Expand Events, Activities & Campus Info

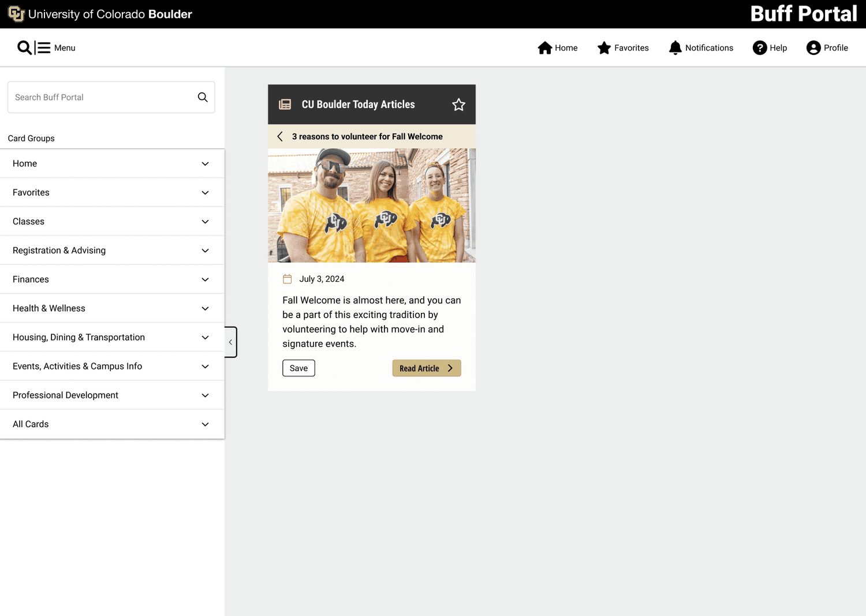(x=112, y=366)
